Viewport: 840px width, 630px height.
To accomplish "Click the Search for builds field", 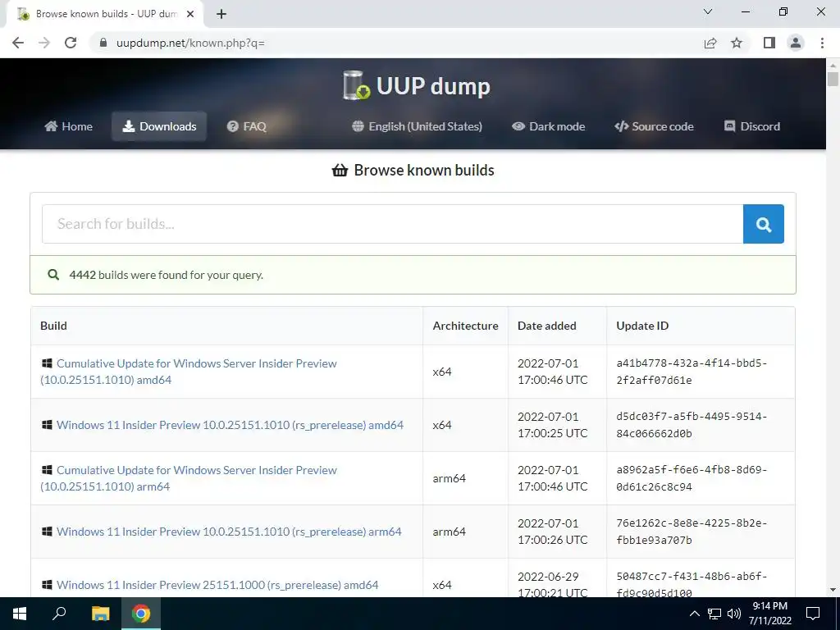I will pyautogui.click(x=393, y=224).
